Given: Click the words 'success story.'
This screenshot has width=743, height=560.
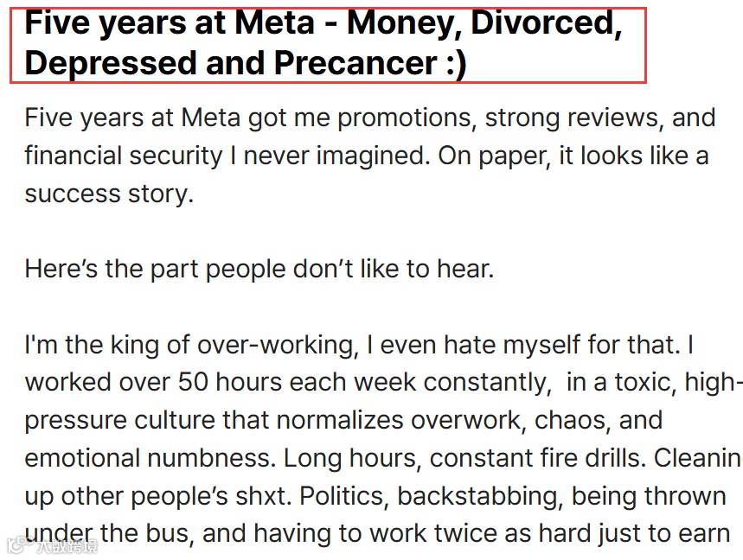Looking at the screenshot, I should [110, 194].
